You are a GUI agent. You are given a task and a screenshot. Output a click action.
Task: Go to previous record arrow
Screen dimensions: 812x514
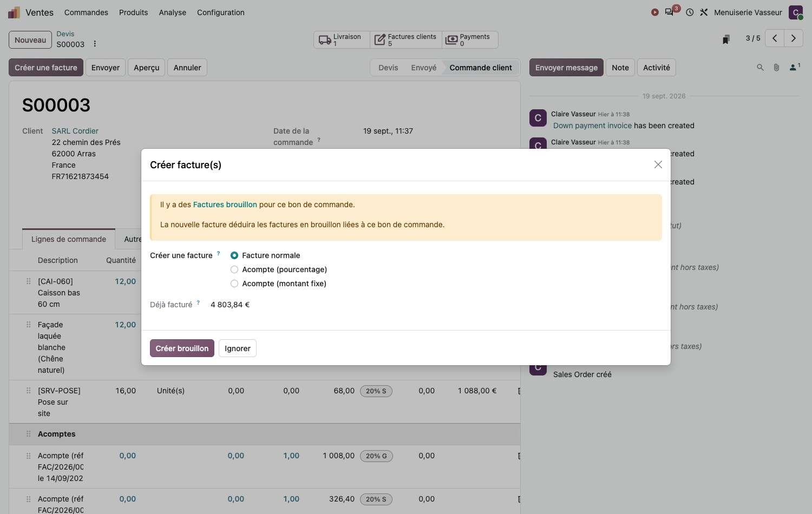[x=775, y=38]
